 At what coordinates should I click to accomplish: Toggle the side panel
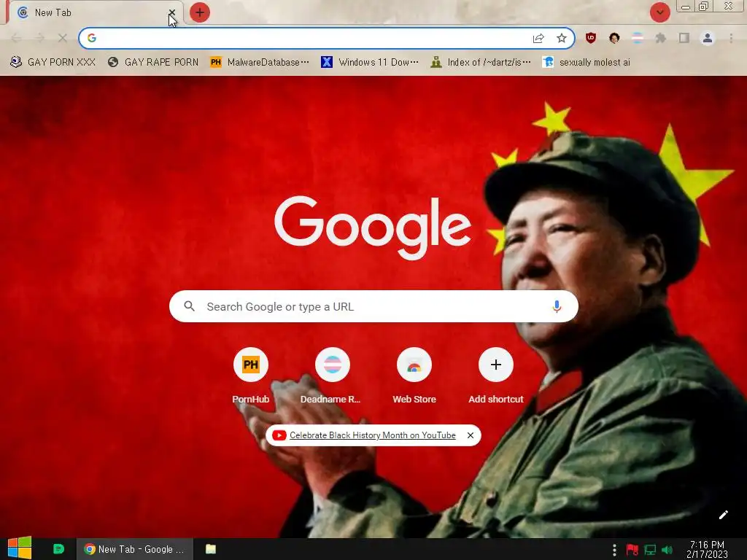[x=684, y=38]
